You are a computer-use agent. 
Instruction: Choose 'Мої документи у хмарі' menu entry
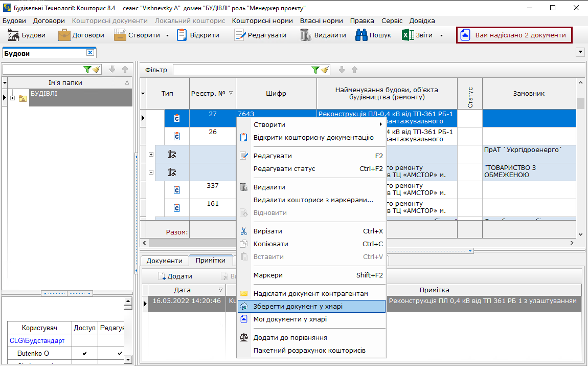(311, 319)
